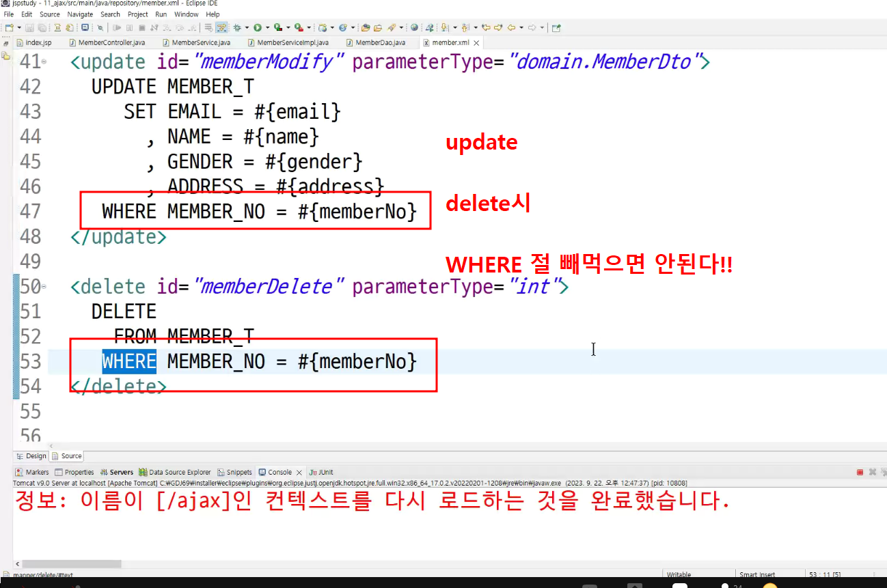Toggle Show Whitespace Characters highlighted icon
This screenshot has width=887, height=588.
(221, 28)
